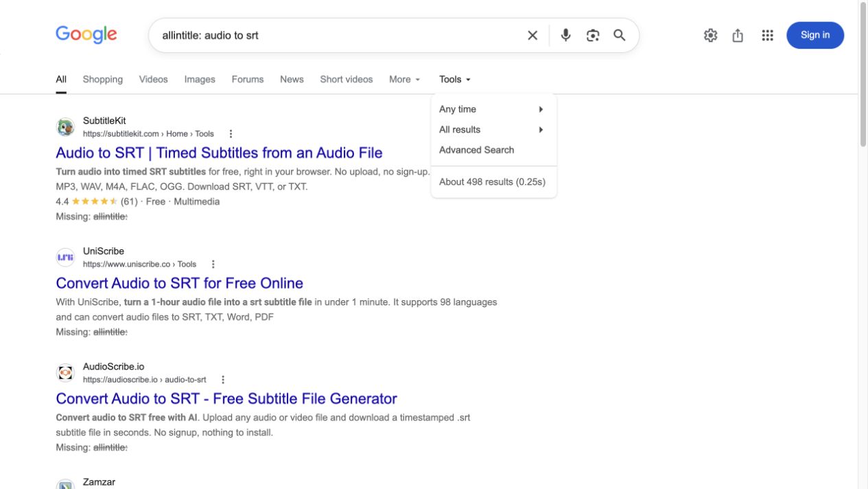Click the www.uniscribe.co URL breadcrumb
Screen dimensions: 868x489
tap(139, 264)
